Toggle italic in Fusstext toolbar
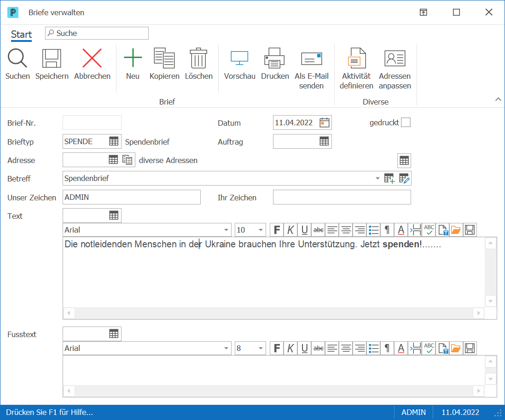The height and width of the screenshot is (420, 505). 290,348
